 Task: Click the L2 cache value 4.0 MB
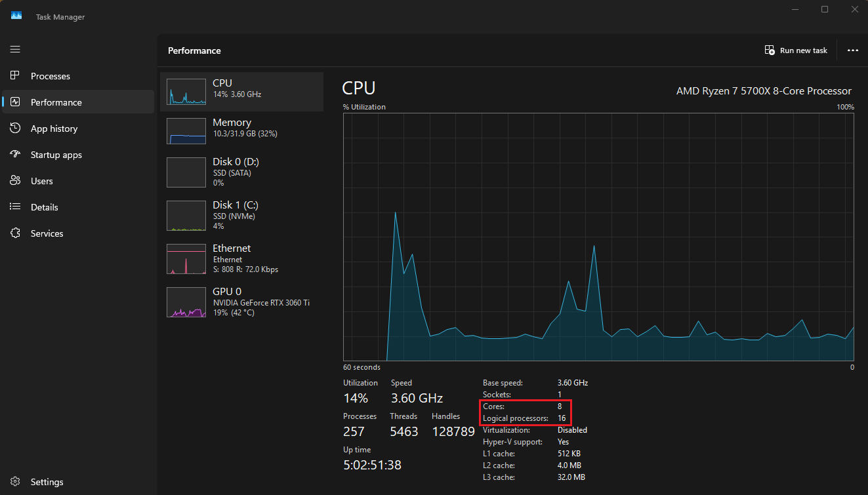pos(568,465)
